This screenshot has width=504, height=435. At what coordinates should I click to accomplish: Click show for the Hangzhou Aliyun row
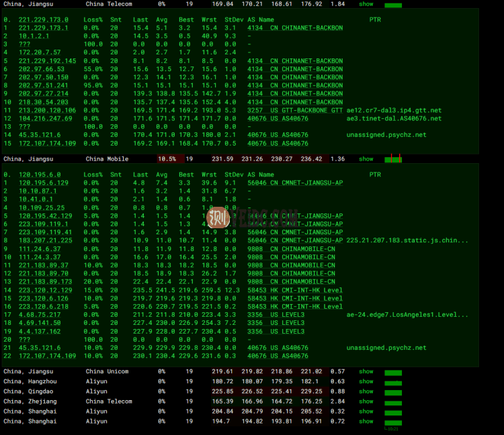pyautogui.click(x=366, y=381)
